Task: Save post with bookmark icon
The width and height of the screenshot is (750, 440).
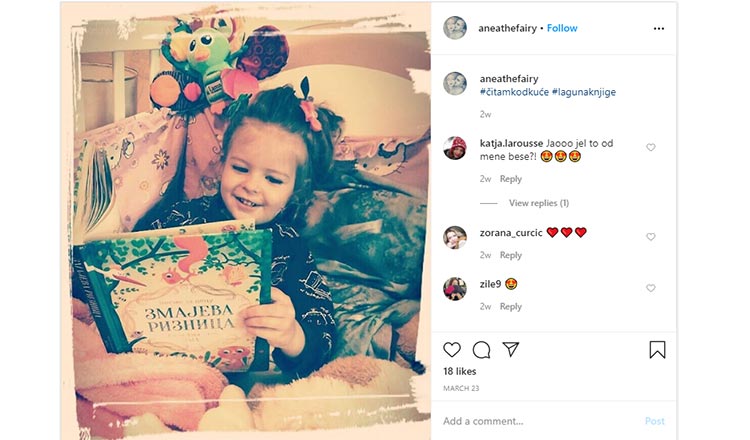Action: [657, 350]
